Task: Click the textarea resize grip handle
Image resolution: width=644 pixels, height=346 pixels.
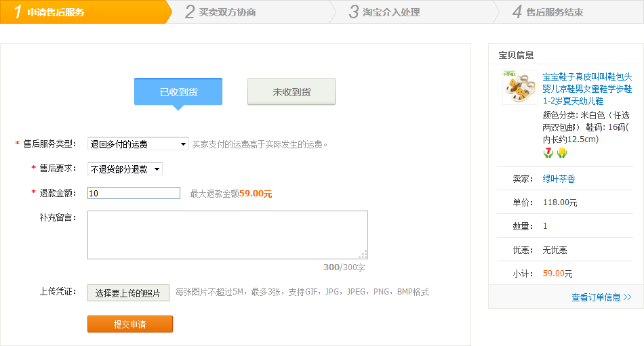Action: 363,255
